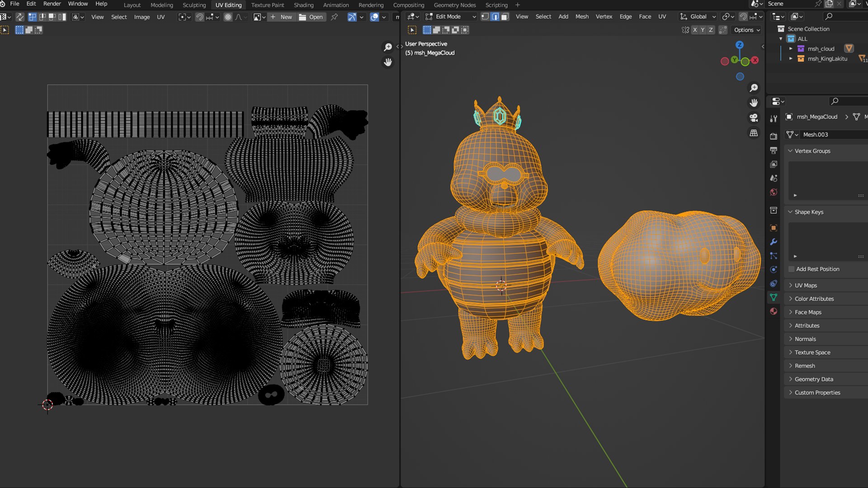The width and height of the screenshot is (868, 488).
Task: Open the Physics properties tab icon
Action: coord(774,270)
